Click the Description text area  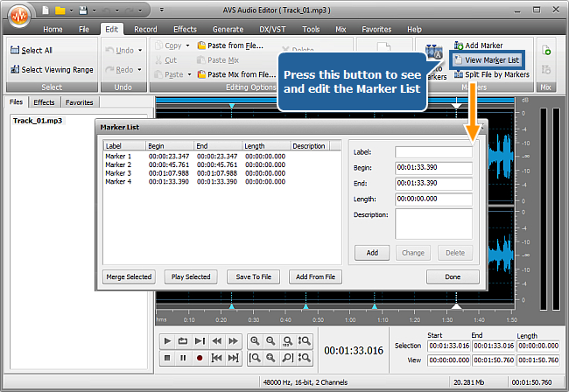point(433,224)
